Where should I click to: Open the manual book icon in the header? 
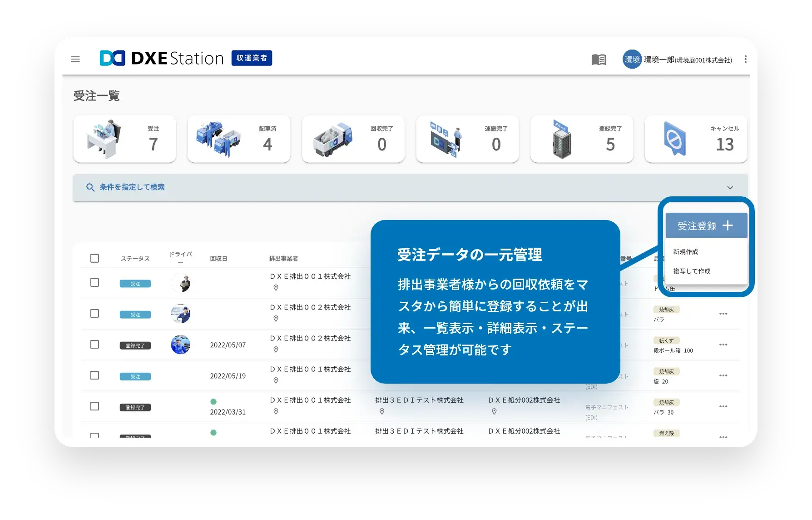point(599,59)
